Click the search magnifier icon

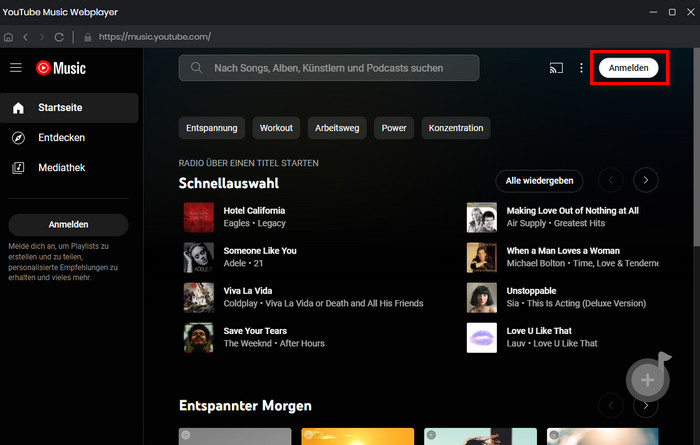coord(196,68)
